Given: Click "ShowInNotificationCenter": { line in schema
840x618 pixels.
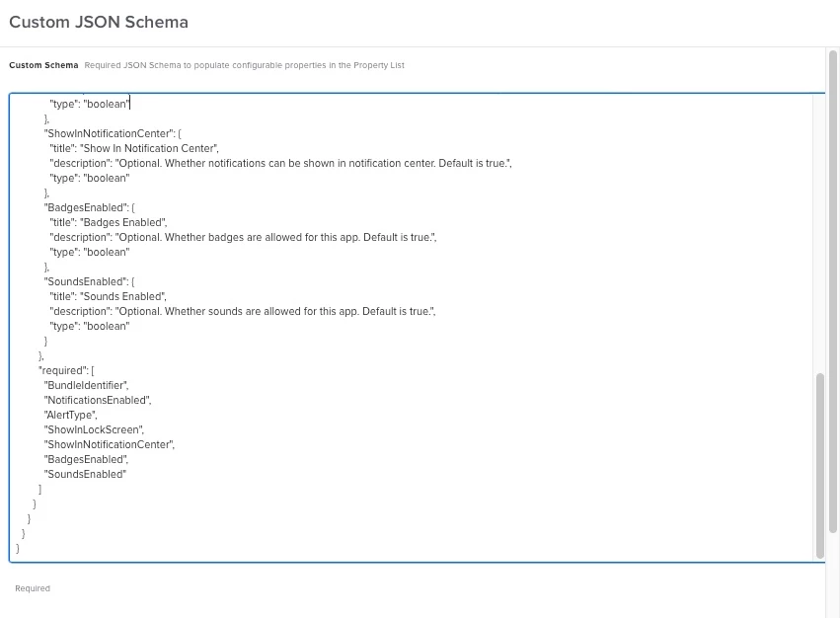Looking at the screenshot, I should click(113, 133).
